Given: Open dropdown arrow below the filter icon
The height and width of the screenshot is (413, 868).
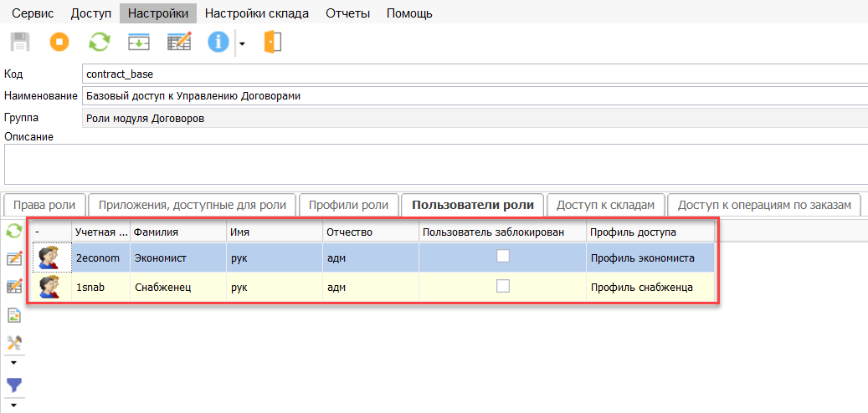Looking at the screenshot, I should click(x=13, y=404).
